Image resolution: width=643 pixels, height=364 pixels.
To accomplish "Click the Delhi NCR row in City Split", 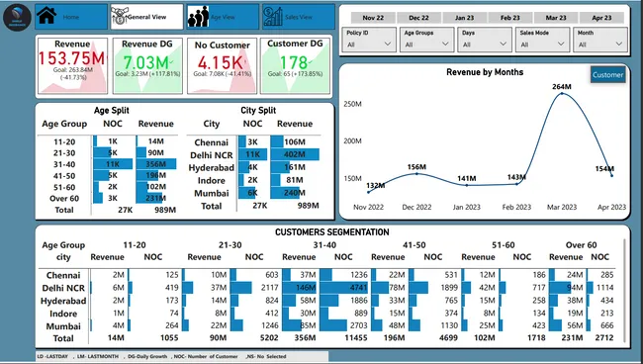I will [253, 155].
